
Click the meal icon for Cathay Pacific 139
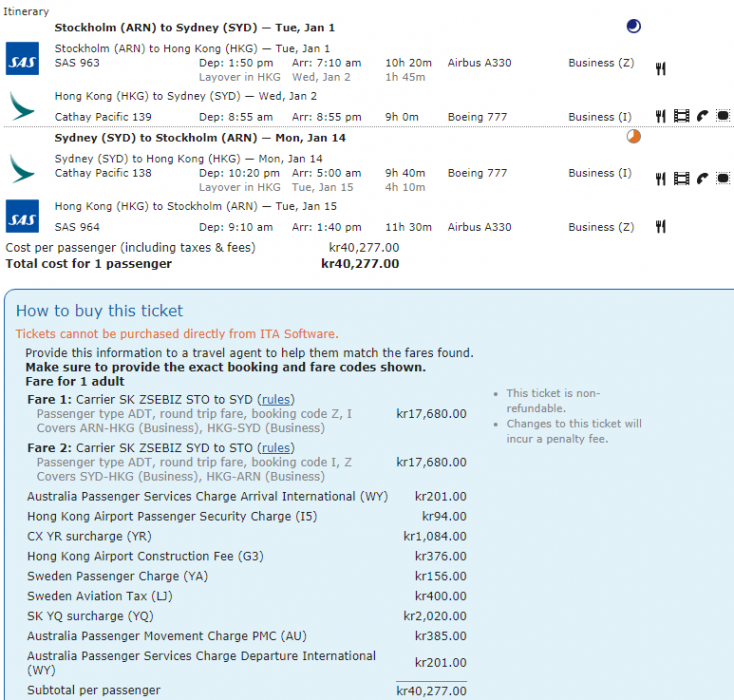pyautogui.click(x=661, y=117)
